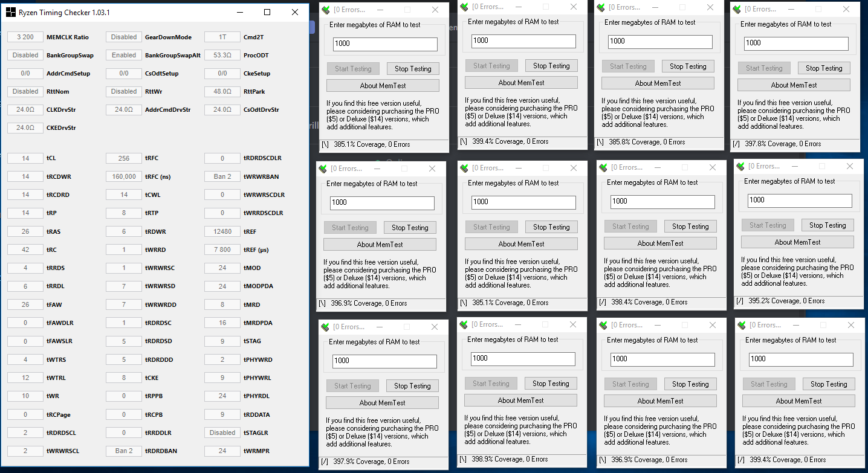This screenshot has height=473, width=868.
Task: Click MemTest icon in the 397.9% coverage window
Action: [x=325, y=327]
